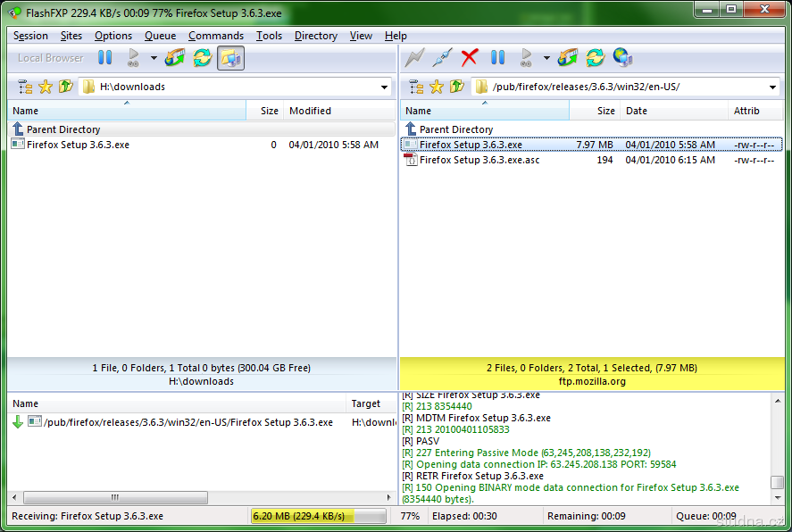Click the transfer progress bar in the status bar

click(318, 516)
